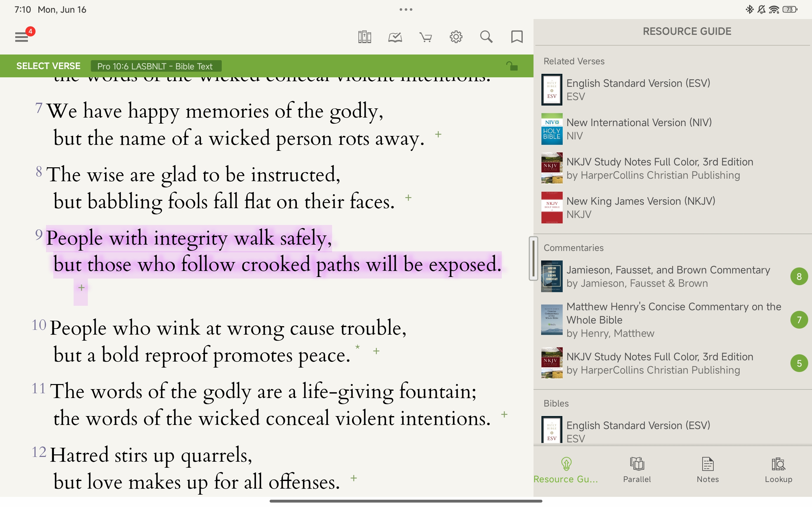This screenshot has height=507, width=812.
Task: Open English Standard Version under Related Verses
Action: [638, 90]
